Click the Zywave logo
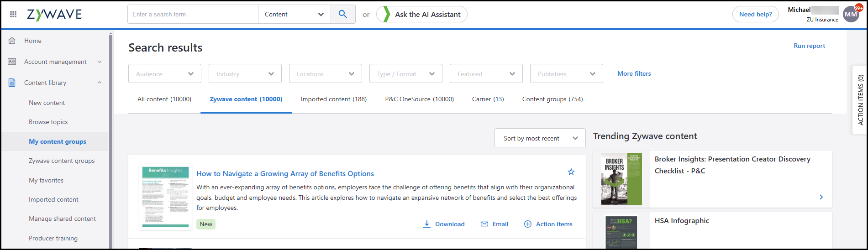Screen dimensions: 868x250 [x=54, y=15]
